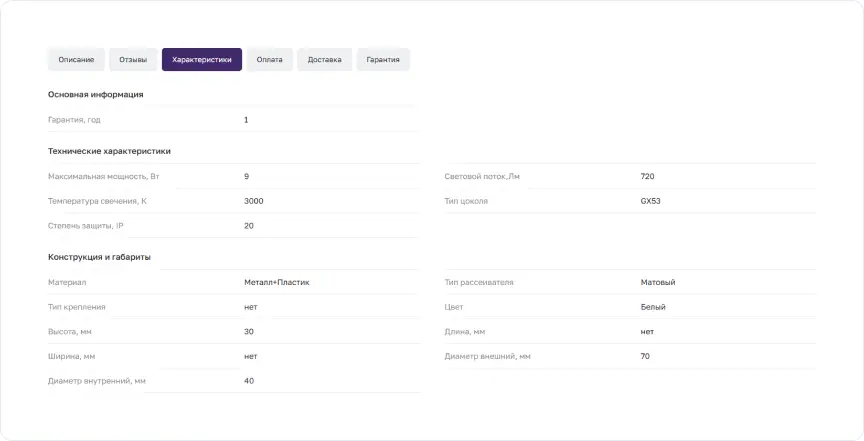Show the Гарантия tab

(x=383, y=60)
